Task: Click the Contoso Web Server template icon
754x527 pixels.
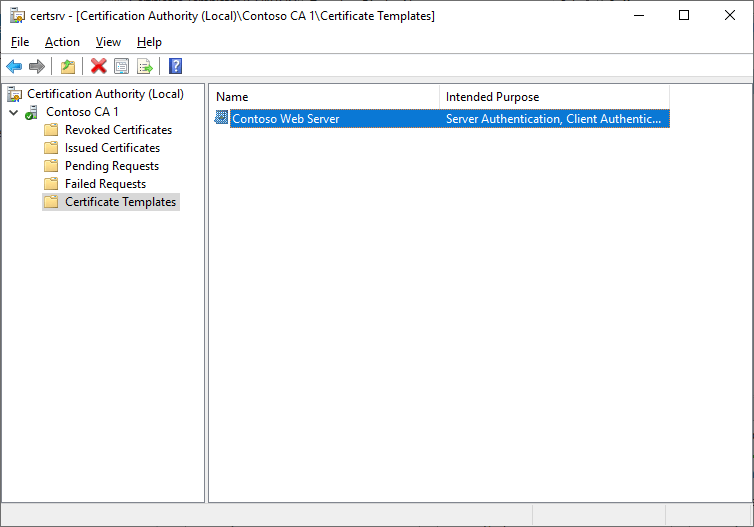Action: 222,119
